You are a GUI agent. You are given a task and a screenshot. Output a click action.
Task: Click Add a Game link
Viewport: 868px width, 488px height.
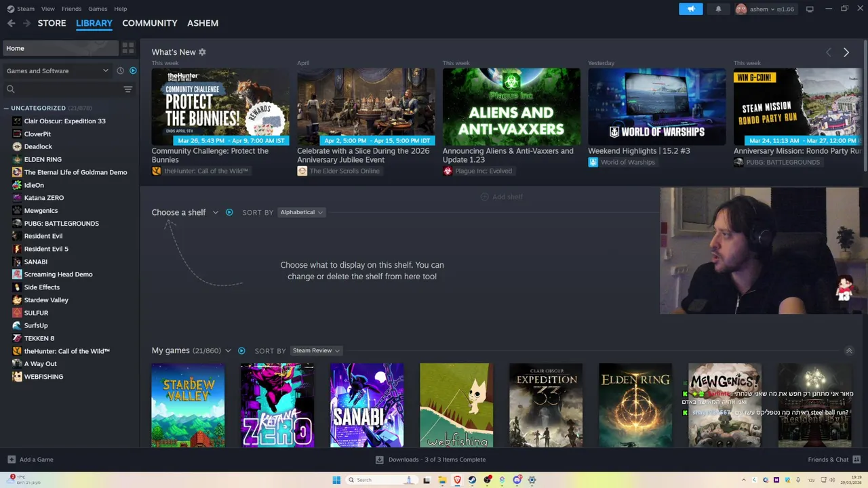[x=37, y=460]
